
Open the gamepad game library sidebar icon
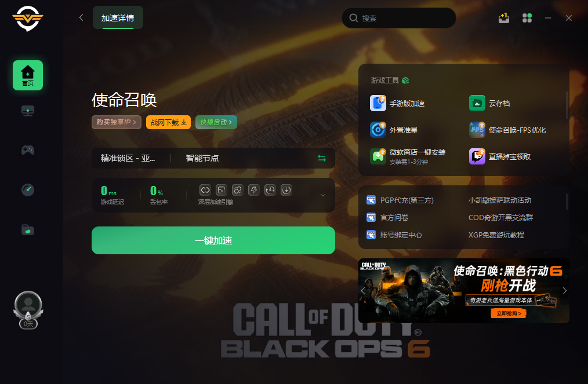28,150
